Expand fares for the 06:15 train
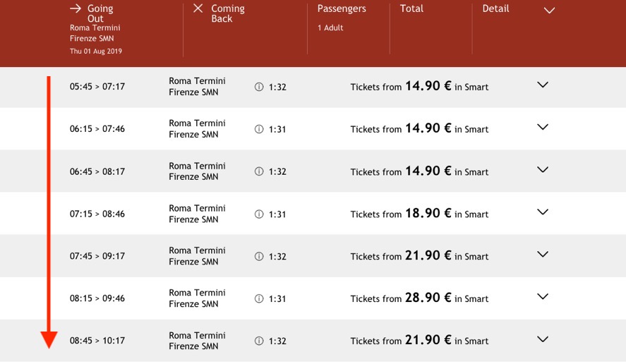The width and height of the screenshot is (626, 364). (543, 127)
